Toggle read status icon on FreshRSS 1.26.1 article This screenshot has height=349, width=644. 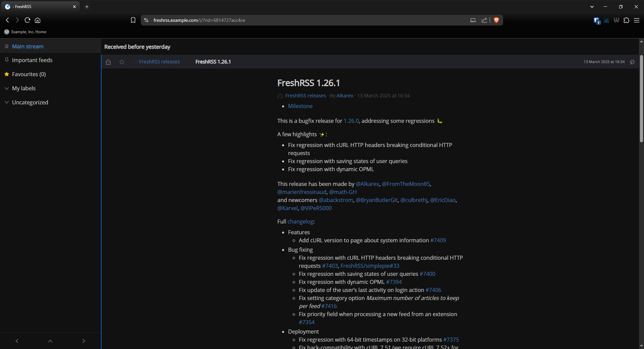click(108, 62)
